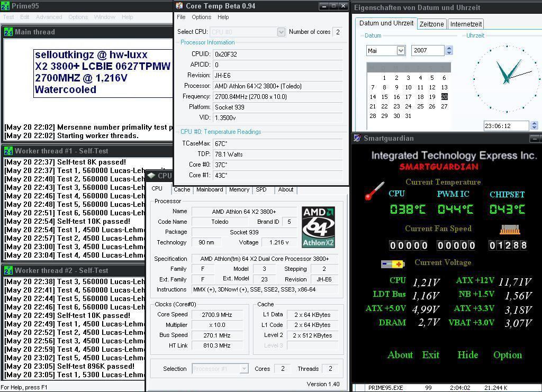Click the AMD Athlon 64 X2 logo
542x392 pixels.
(x=318, y=227)
